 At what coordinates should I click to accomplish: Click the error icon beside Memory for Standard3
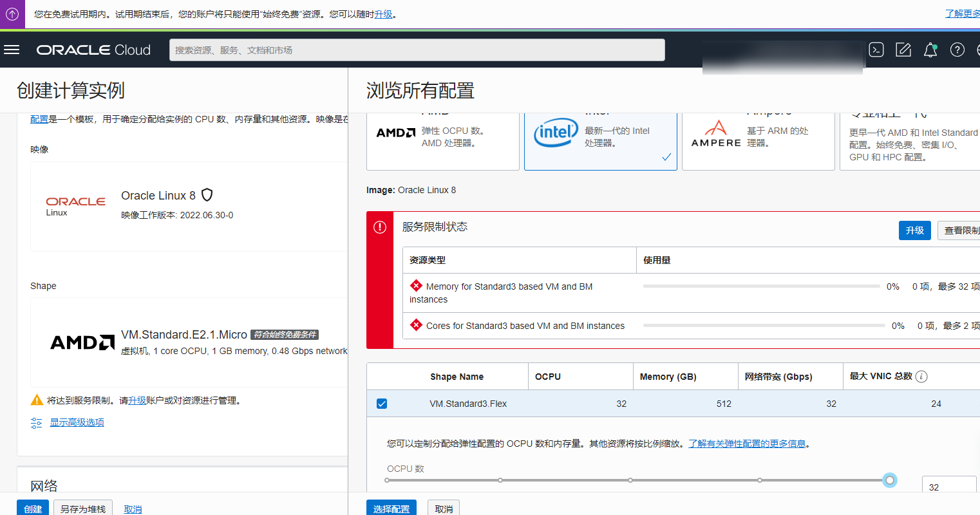(x=416, y=286)
